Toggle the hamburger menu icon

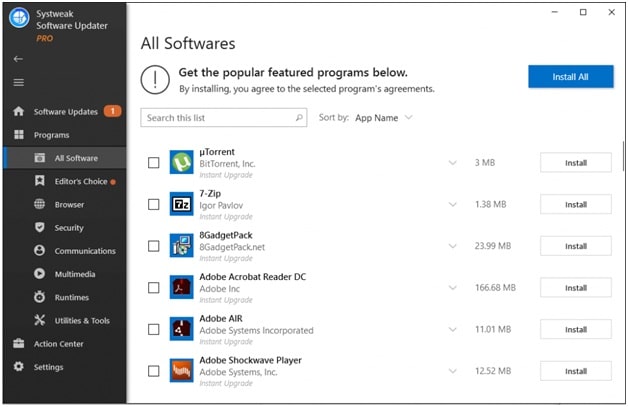tap(18, 83)
